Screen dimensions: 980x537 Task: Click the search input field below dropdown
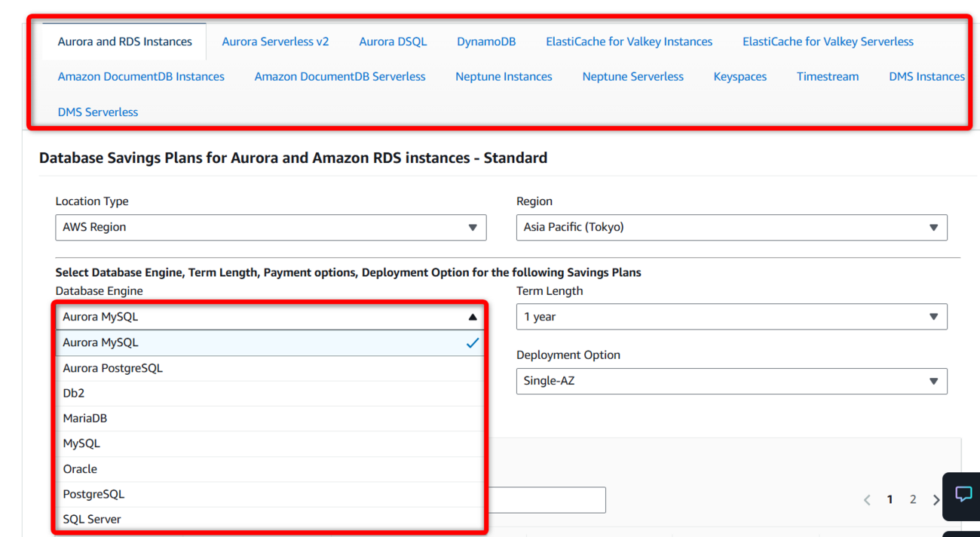(x=547, y=500)
